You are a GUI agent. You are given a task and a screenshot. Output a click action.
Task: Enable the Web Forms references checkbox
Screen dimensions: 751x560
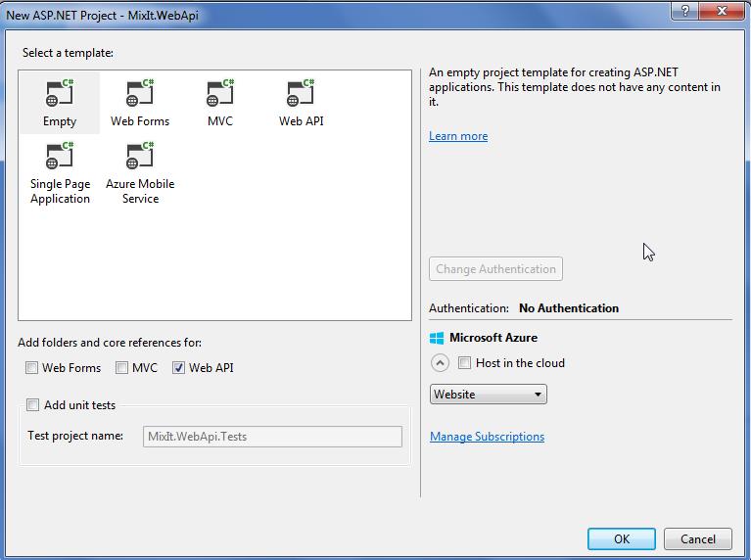coord(31,368)
